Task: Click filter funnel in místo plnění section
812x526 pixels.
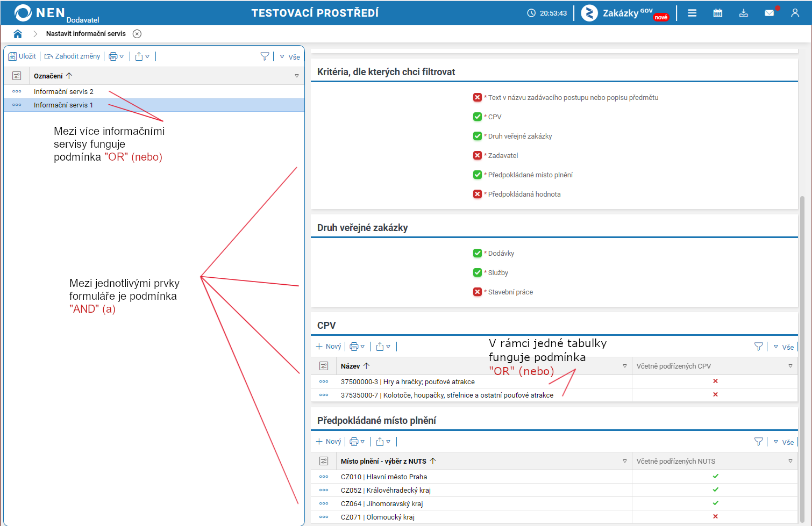Action: pyautogui.click(x=759, y=442)
